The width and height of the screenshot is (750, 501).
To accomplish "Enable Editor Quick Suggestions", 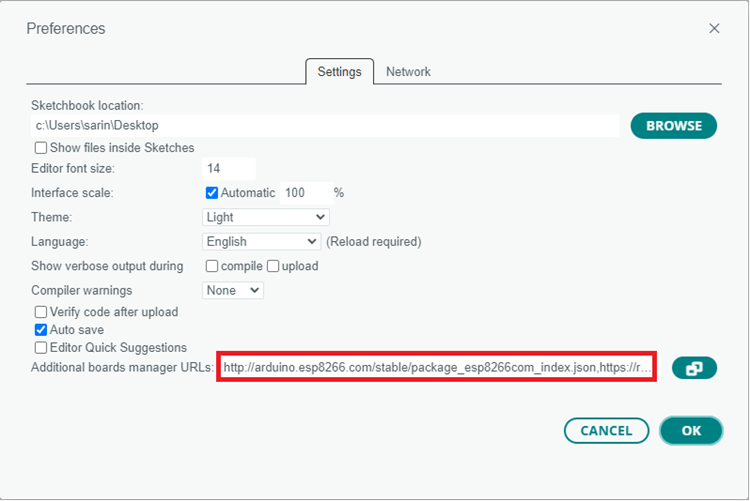I will tap(41, 348).
